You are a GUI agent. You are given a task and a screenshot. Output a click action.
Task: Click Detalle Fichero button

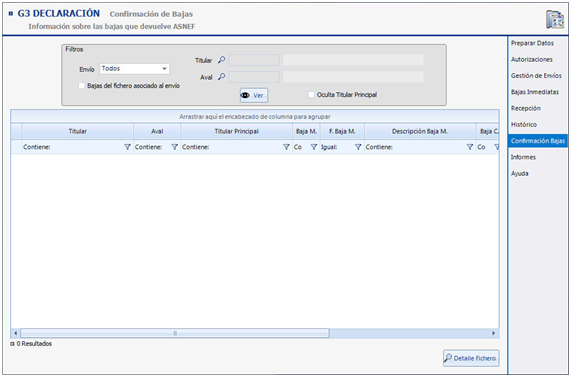coord(471,358)
